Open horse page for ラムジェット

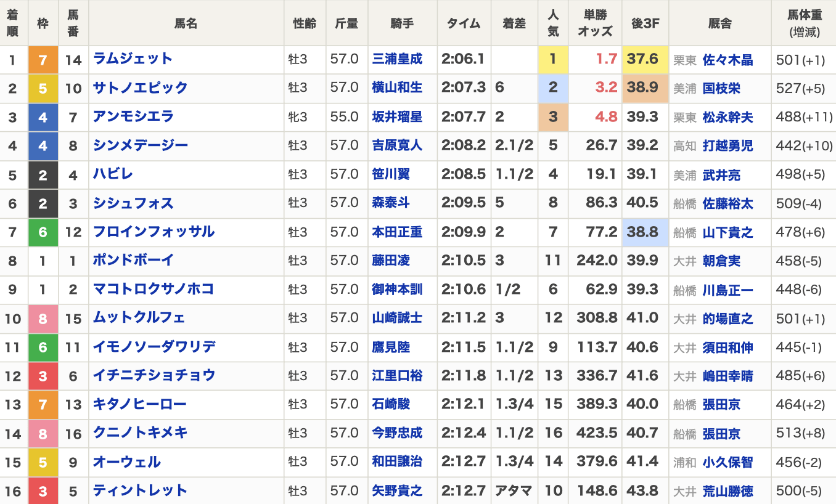point(133,59)
